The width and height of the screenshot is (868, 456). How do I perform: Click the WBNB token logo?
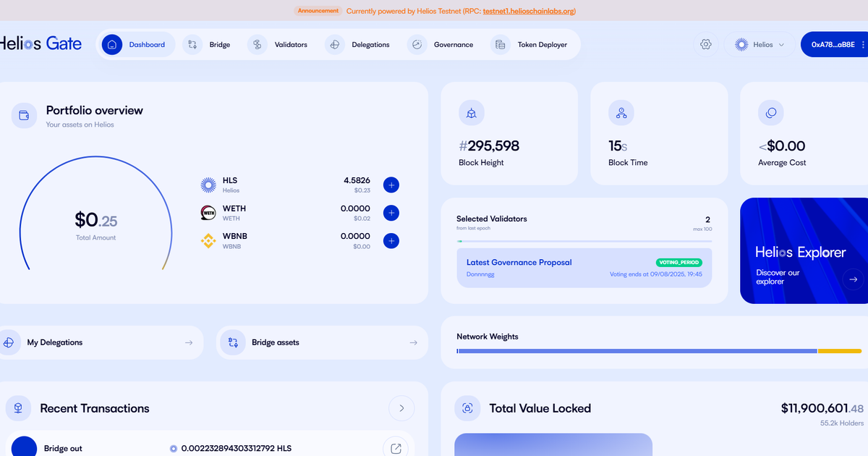coord(208,241)
